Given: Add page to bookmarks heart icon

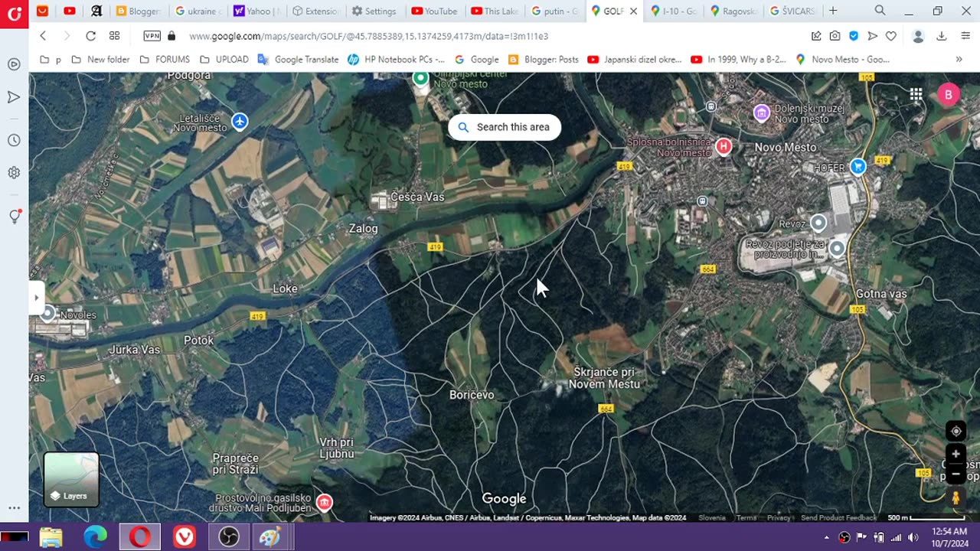Looking at the screenshot, I should (891, 36).
